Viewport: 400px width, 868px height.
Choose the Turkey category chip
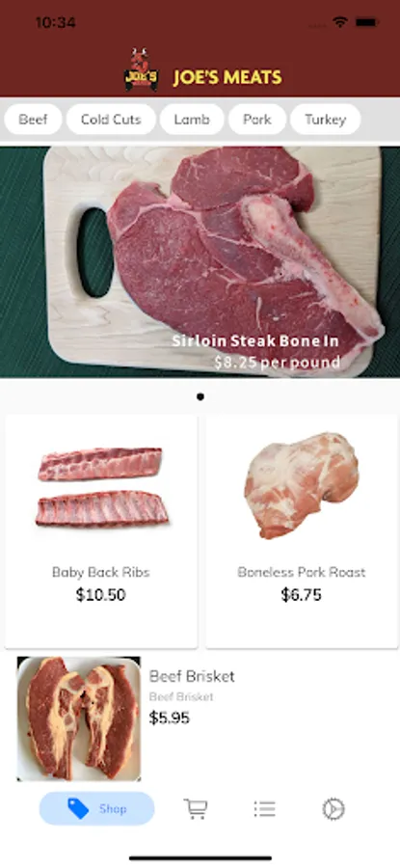click(326, 119)
